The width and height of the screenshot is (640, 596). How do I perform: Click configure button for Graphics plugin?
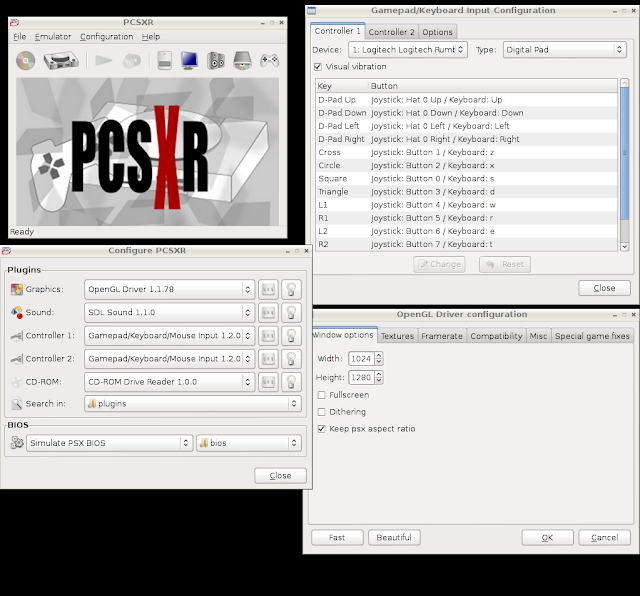[x=268, y=289]
